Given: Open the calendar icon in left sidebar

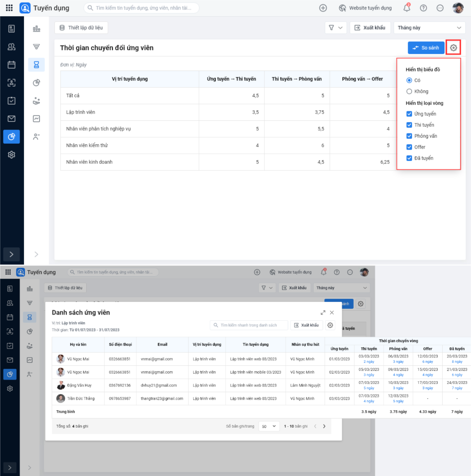Looking at the screenshot, I should (11, 65).
